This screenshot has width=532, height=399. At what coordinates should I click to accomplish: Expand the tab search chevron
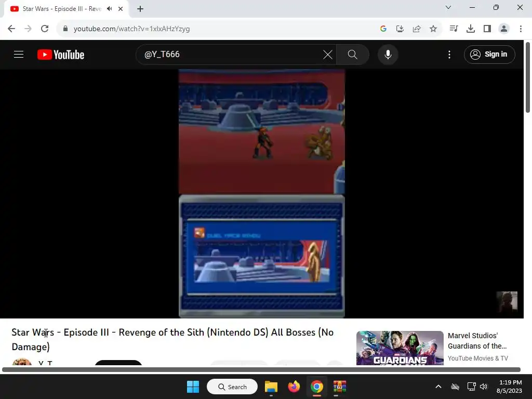click(448, 7)
